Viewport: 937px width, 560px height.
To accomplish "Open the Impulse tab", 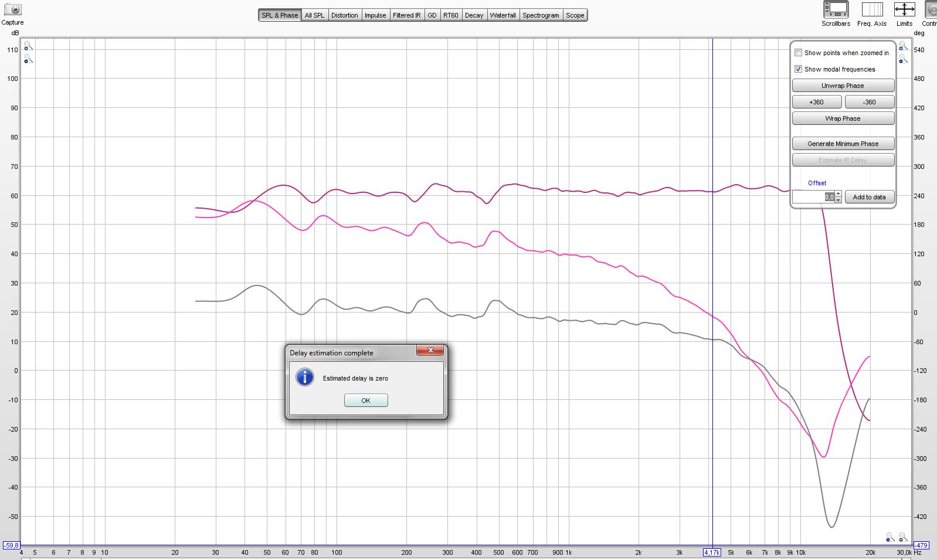I will 375,15.
